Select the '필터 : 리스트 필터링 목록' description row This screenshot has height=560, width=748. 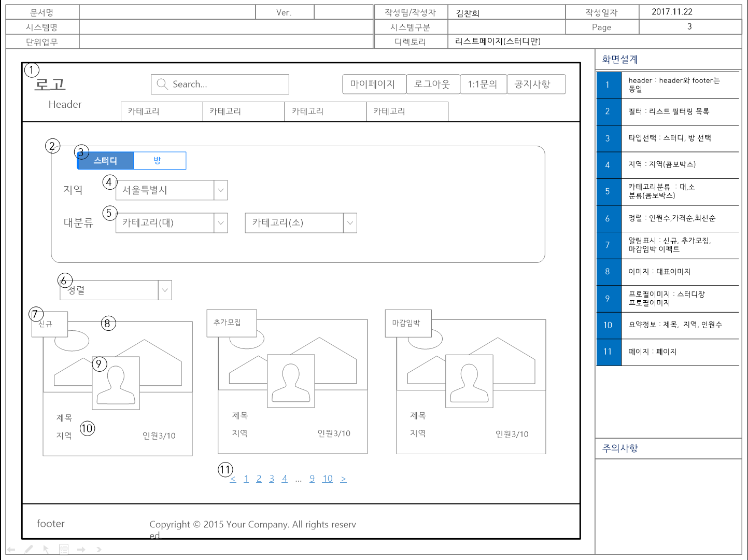click(x=668, y=111)
